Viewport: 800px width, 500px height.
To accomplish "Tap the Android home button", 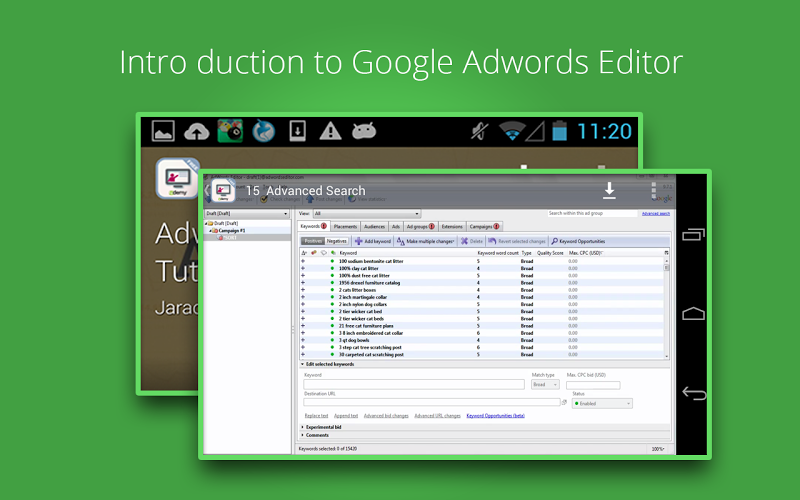I will 693,314.
